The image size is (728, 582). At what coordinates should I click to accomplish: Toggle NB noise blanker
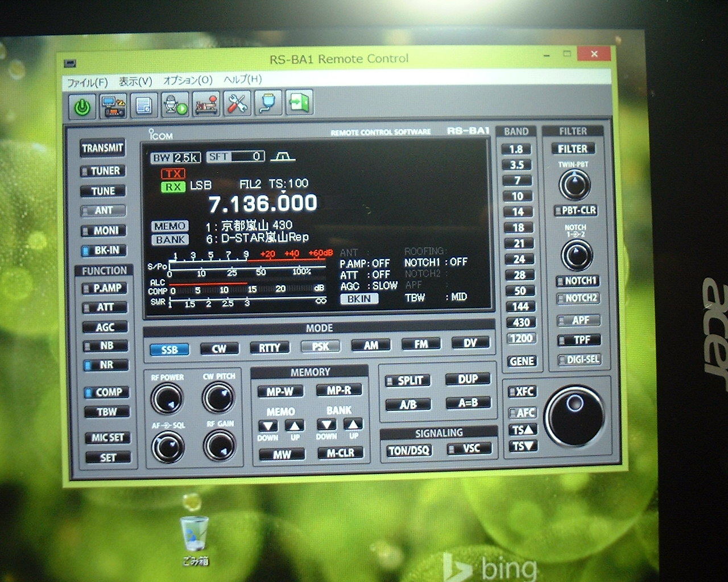point(105,346)
